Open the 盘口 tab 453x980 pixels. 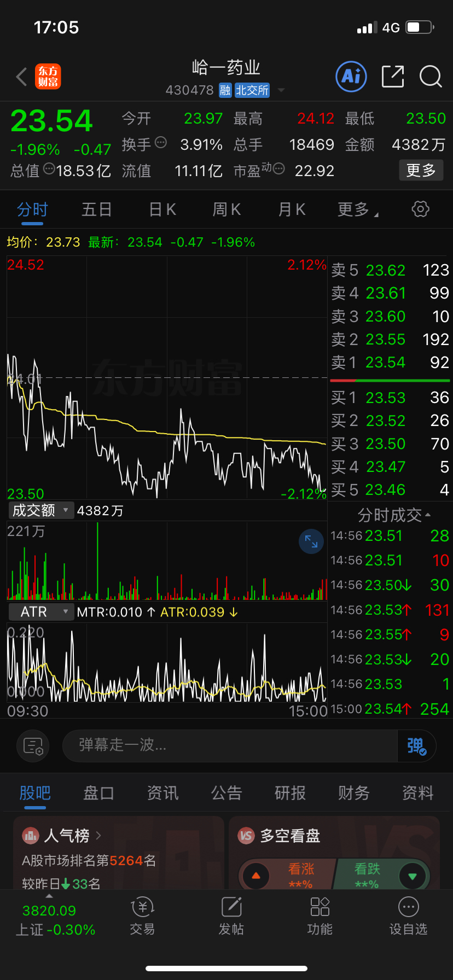coord(98,793)
